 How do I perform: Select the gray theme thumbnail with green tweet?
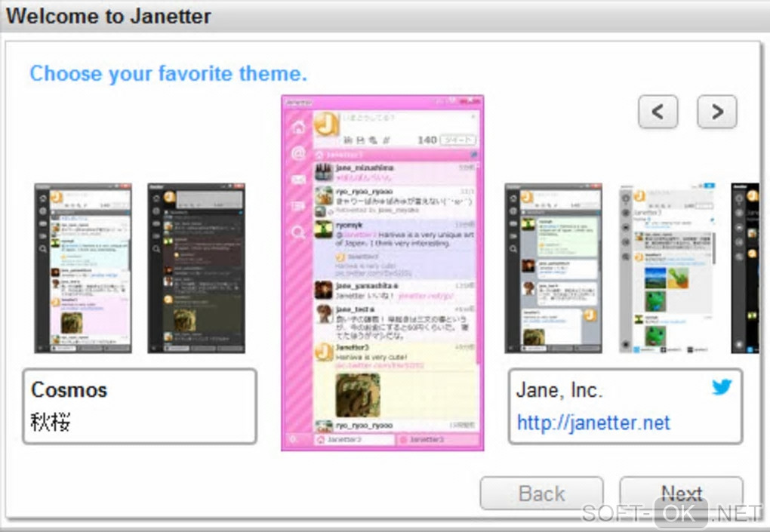click(553, 268)
